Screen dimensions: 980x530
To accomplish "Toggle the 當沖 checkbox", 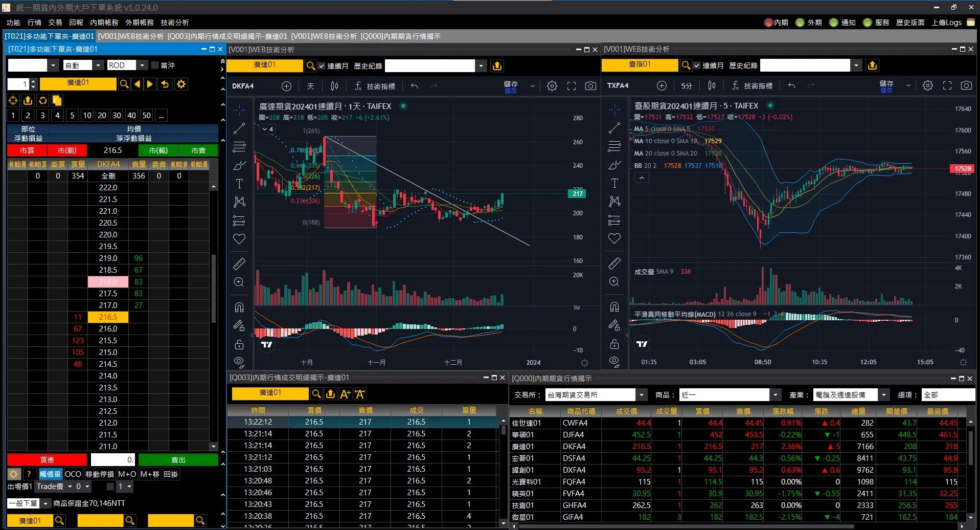I will tap(155, 65).
